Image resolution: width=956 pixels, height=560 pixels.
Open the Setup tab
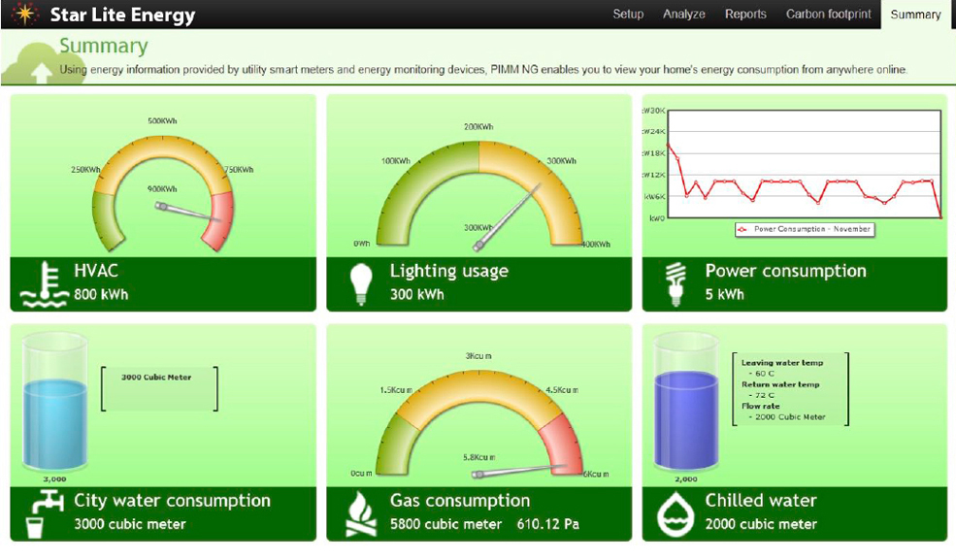pos(628,15)
